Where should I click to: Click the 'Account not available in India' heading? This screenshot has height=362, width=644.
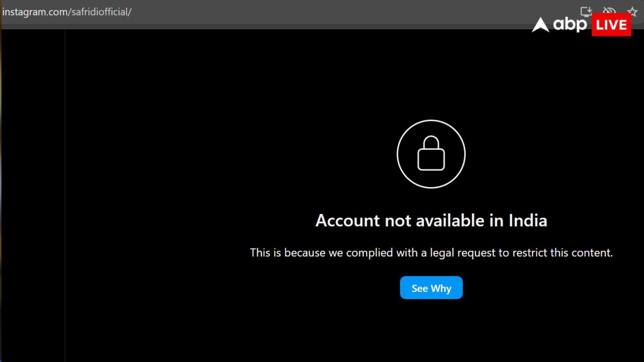[x=431, y=221]
